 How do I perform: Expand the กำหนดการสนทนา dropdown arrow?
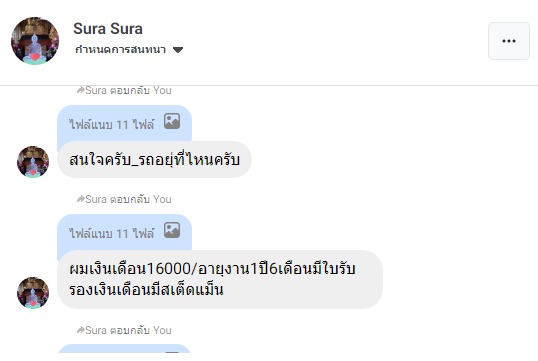(178, 50)
